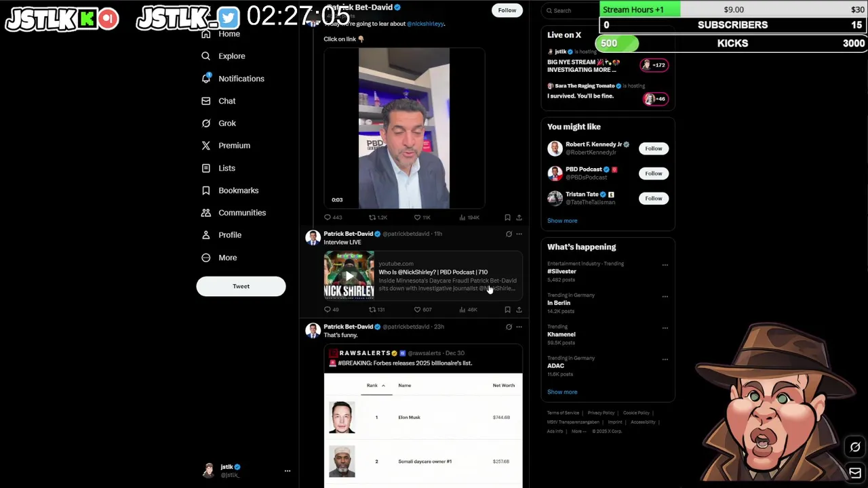Image resolution: width=868 pixels, height=488 pixels.
Task: Click the More circle icon
Action: click(206, 258)
